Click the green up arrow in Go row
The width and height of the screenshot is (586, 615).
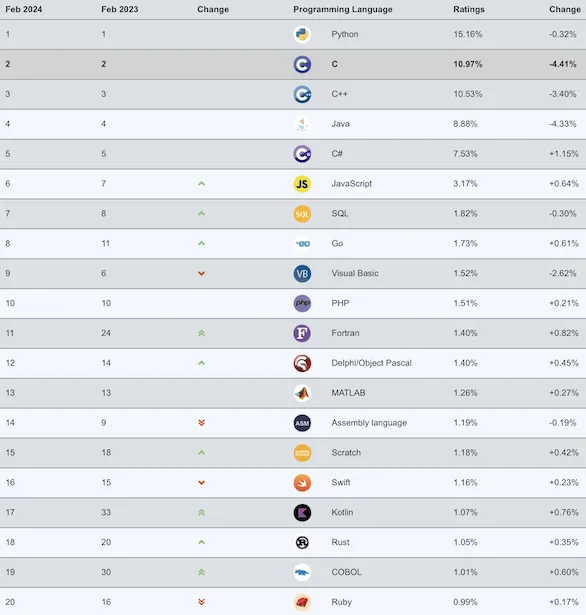[x=201, y=244]
